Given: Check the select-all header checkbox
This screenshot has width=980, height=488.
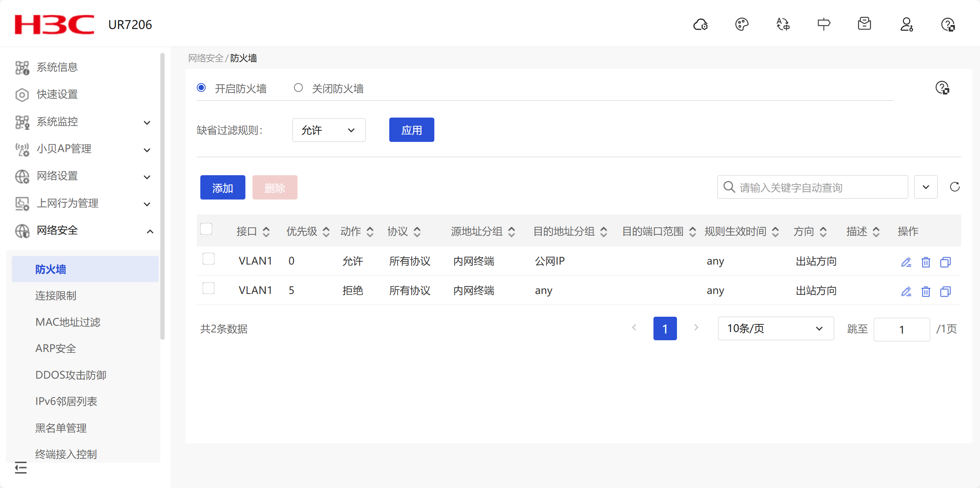Looking at the screenshot, I should tap(206, 229).
